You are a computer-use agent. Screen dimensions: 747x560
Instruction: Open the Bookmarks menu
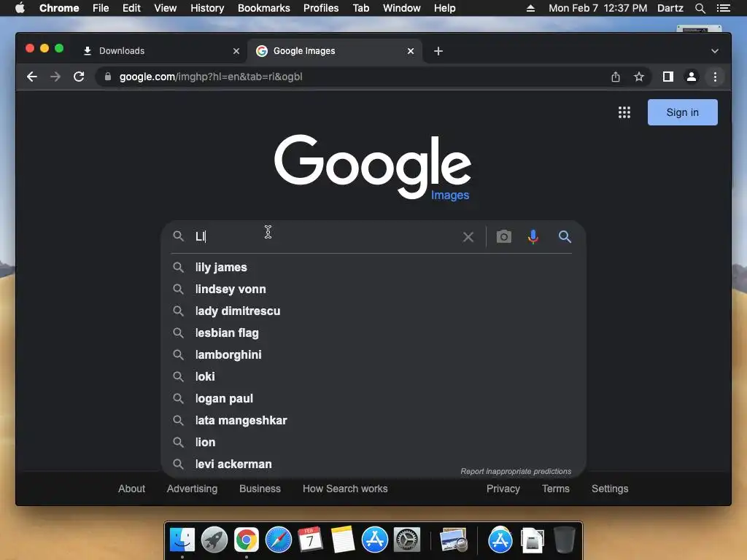[263, 8]
